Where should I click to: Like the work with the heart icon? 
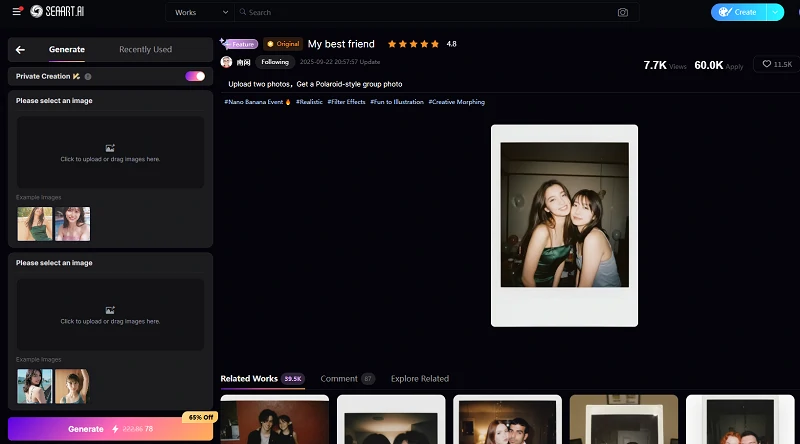[776, 64]
